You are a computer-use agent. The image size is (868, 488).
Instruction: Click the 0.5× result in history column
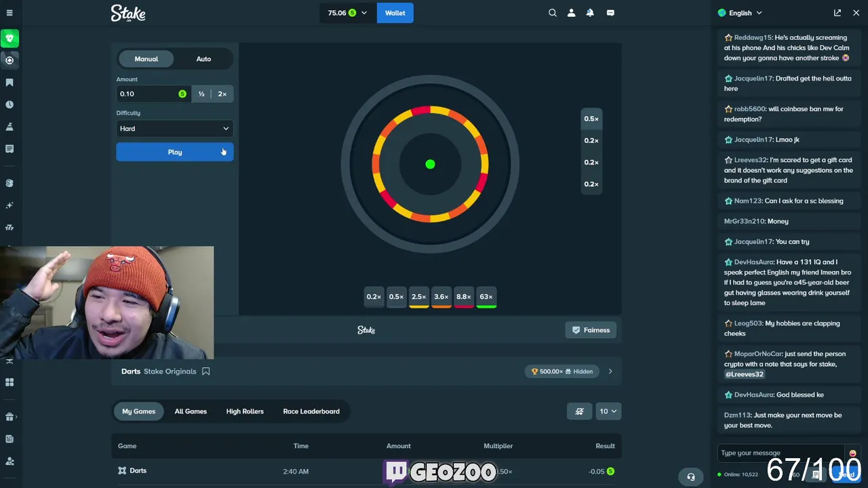pyautogui.click(x=591, y=119)
